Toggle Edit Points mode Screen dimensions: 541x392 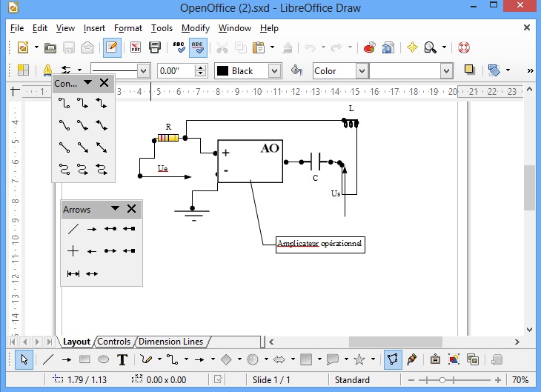pos(394,360)
